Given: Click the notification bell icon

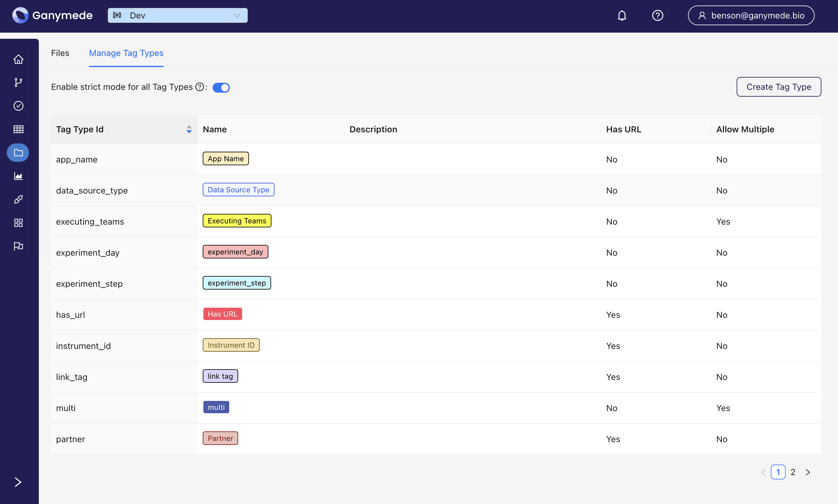Looking at the screenshot, I should (622, 16).
